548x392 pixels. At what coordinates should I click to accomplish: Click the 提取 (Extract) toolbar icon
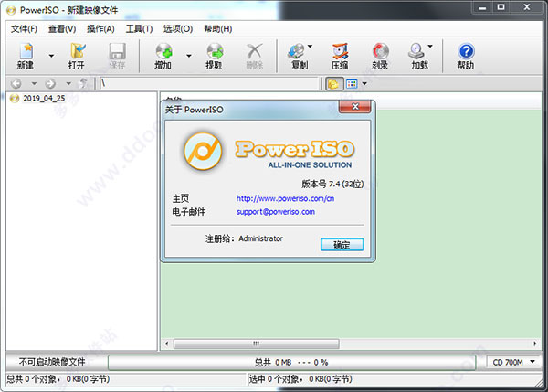click(x=215, y=56)
